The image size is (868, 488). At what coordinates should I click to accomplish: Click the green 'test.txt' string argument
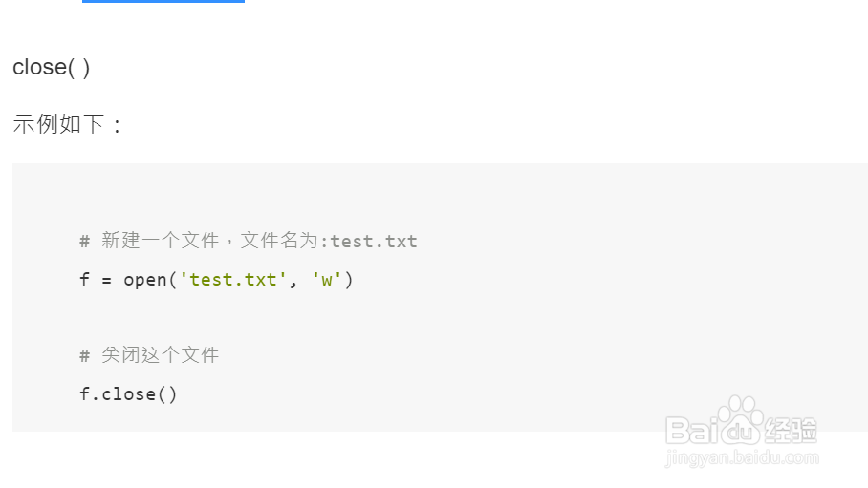click(233, 280)
